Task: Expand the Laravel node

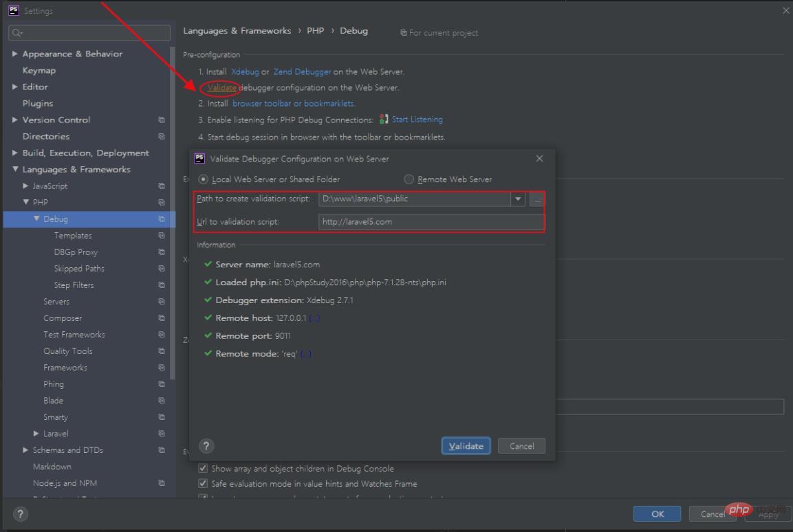Action: pos(36,434)
